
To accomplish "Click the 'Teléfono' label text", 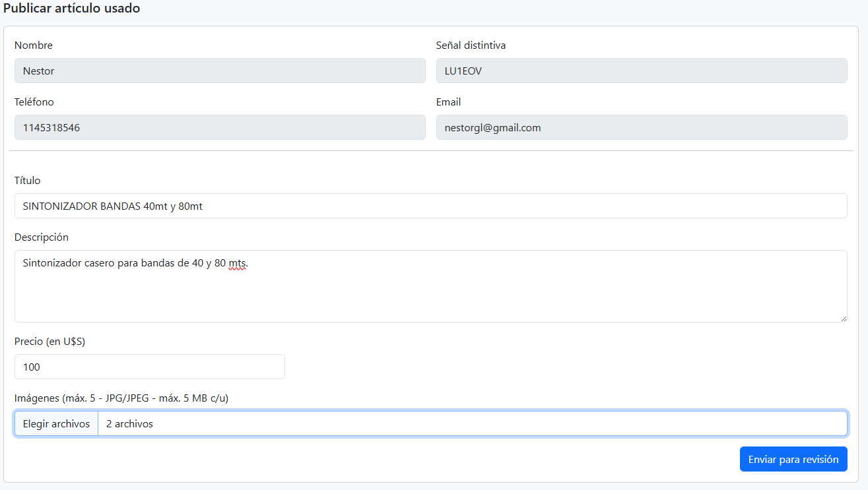I will 34,102.
